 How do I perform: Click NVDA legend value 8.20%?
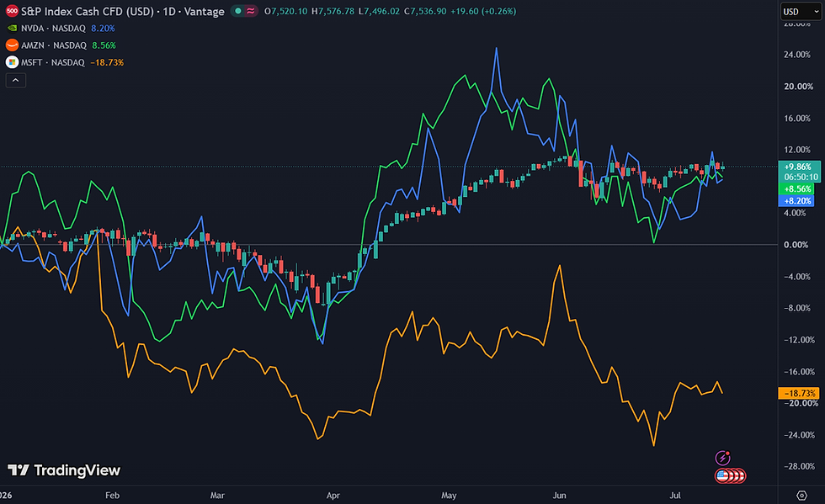[x=103, y=29]
